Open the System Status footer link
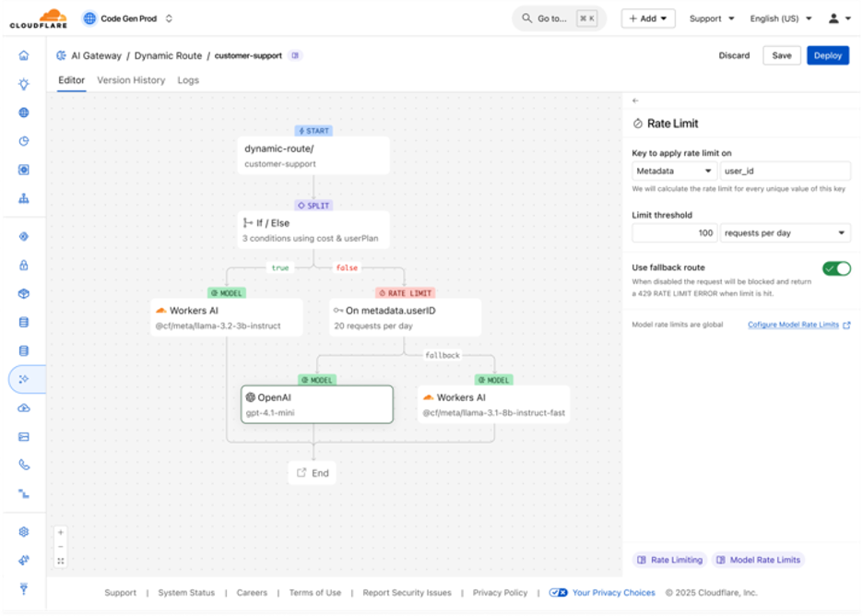Viewport: 863px width, 616px height. tap(186, 593)
